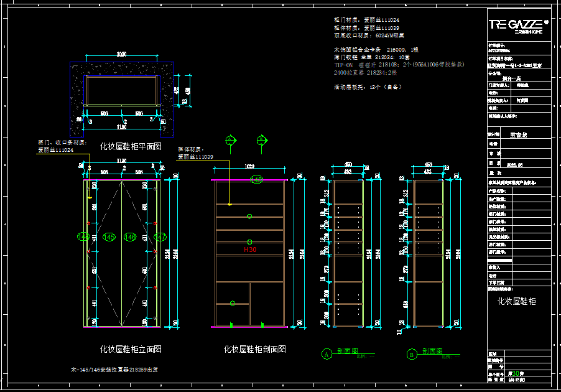Click the TRE GAZZE logo in title block

pos(519,26)
